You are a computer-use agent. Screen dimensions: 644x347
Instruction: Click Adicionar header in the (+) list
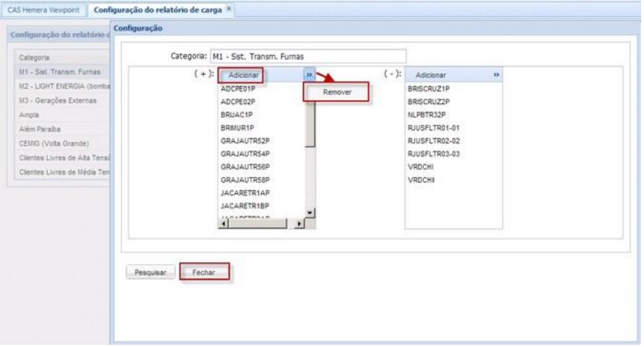point(244,74)
